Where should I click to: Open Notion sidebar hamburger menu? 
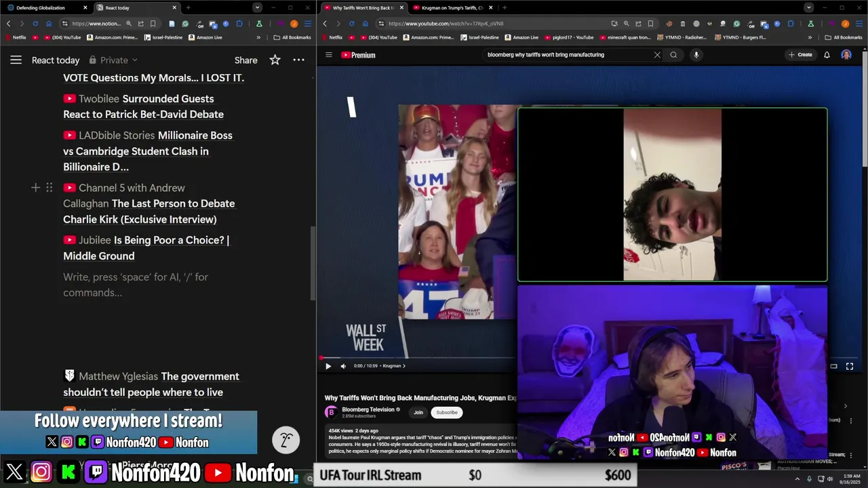click(x=16, y=60)
